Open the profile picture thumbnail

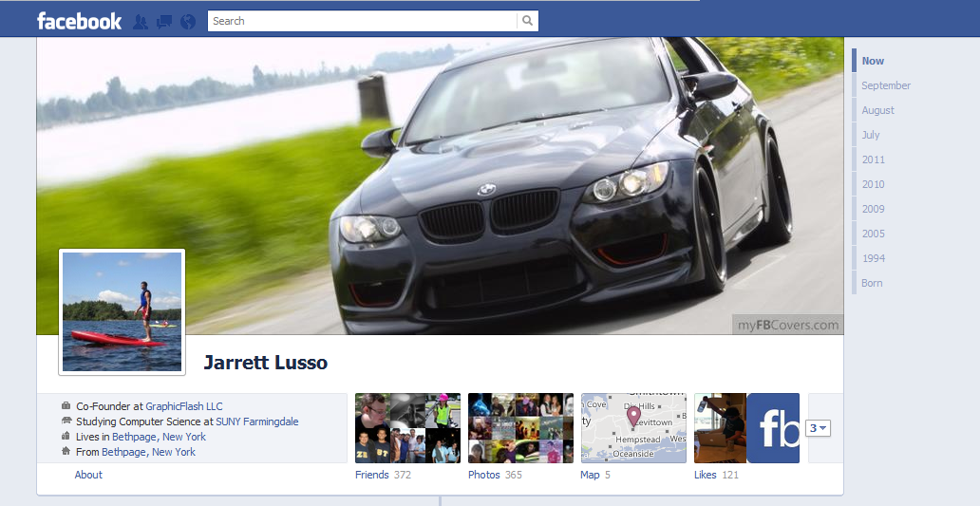[x=122, y=311]
